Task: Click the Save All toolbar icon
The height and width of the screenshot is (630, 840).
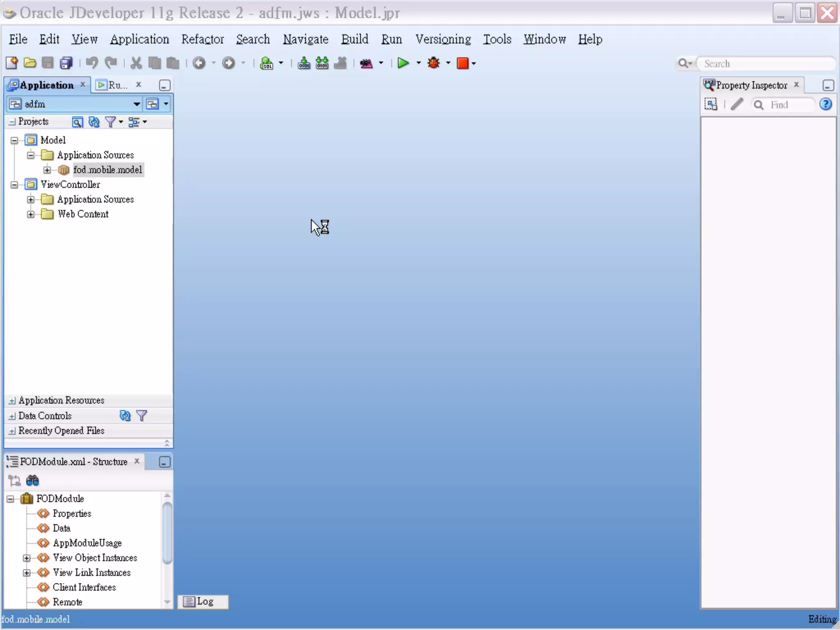Action: click(x=66, y=63)
